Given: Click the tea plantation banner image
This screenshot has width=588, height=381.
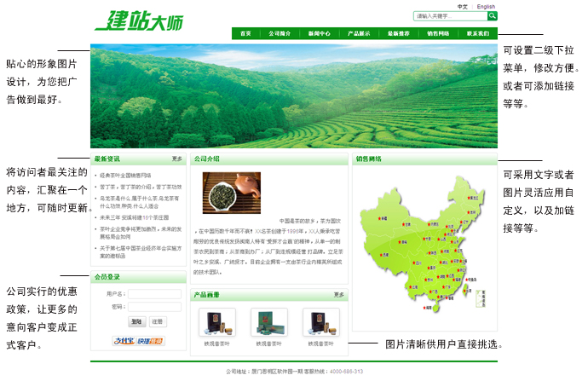Looking at the screenshot, I should pyautogui.click(x=294, y=96).
